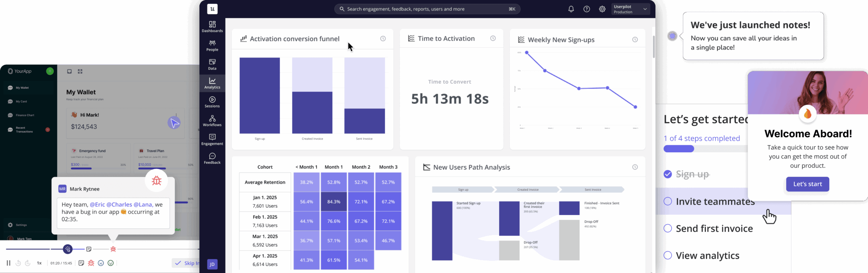The height and width of the screenshot is (273, 868).
Task: Click clock icon on Weekly New Sign-ups card
Action: pyautogui.click(x=635, y=40)
